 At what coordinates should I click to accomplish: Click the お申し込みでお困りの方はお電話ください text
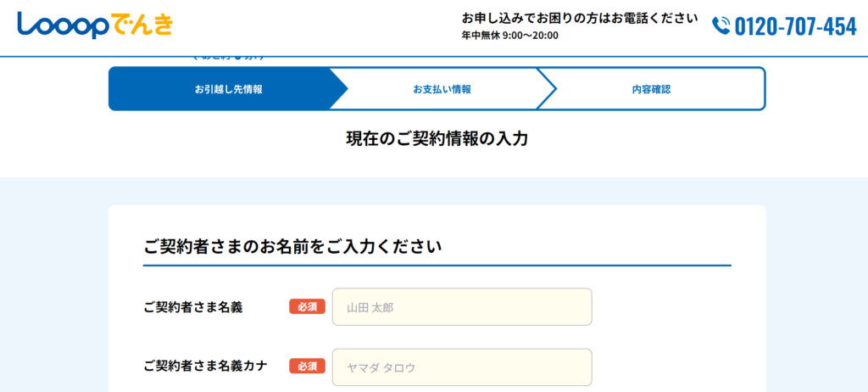(x=579, y=18)
